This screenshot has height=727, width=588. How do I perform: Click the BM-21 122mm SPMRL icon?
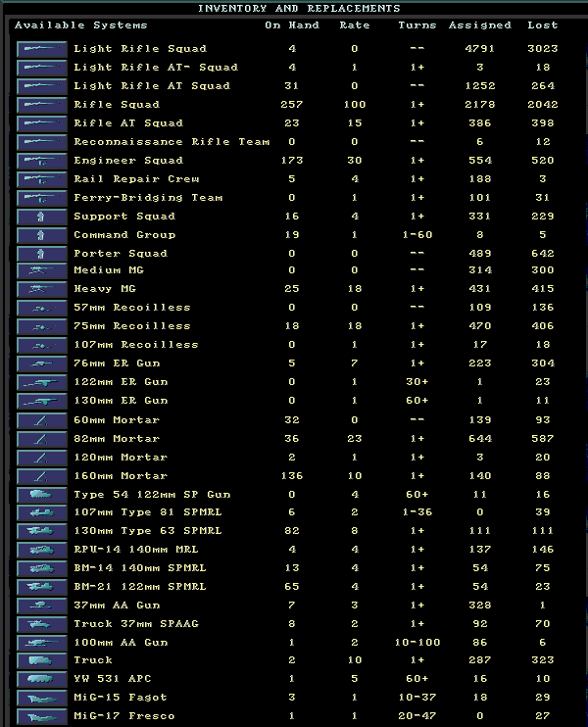pyautogui.click(x=42, y=587)
